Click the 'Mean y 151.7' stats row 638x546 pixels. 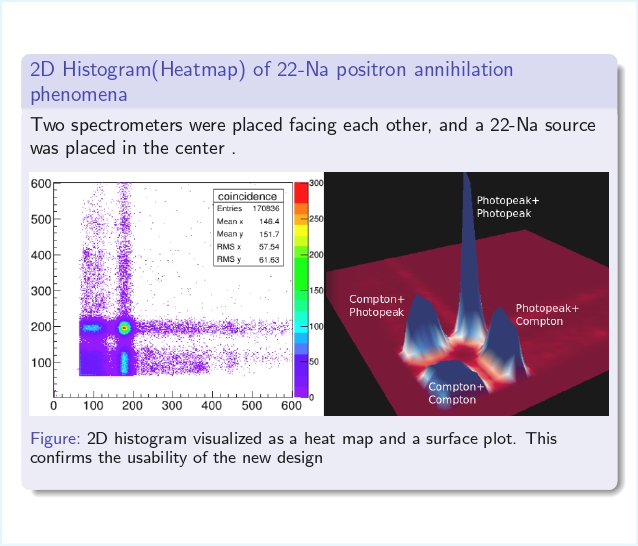(248, 234)
